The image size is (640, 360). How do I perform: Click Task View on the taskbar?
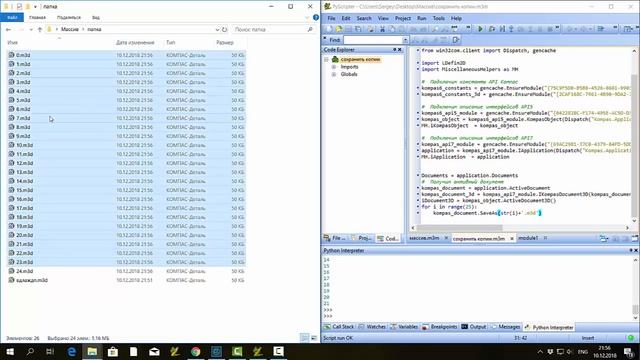point(50,351)
